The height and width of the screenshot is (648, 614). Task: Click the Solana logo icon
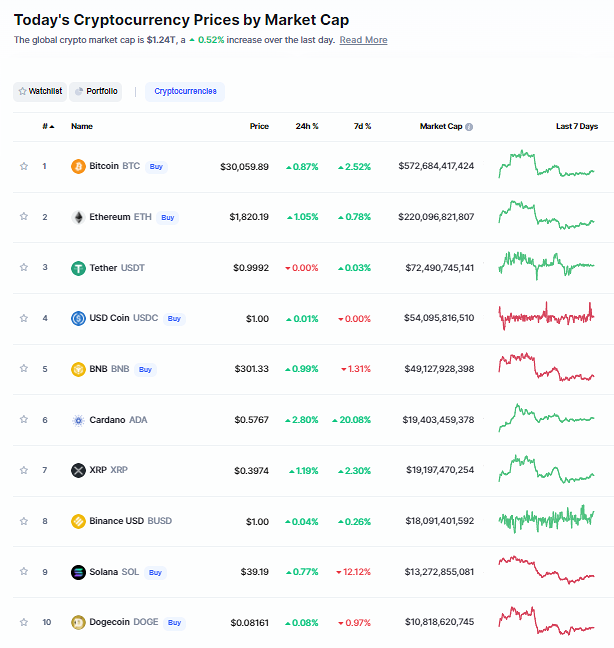78,572
